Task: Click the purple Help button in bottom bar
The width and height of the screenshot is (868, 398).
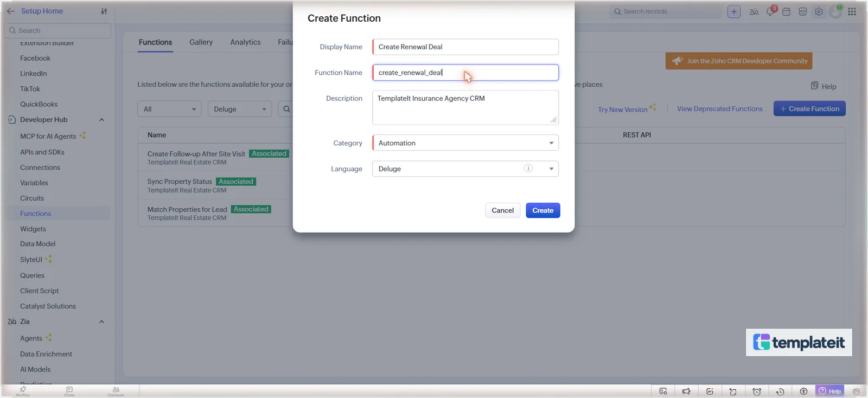Action: pos(830,391)
